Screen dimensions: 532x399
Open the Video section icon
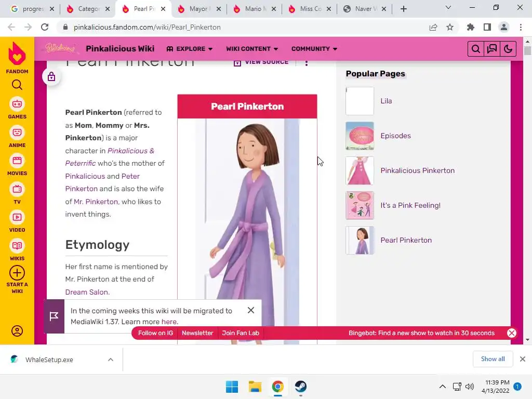pos(17,218)
